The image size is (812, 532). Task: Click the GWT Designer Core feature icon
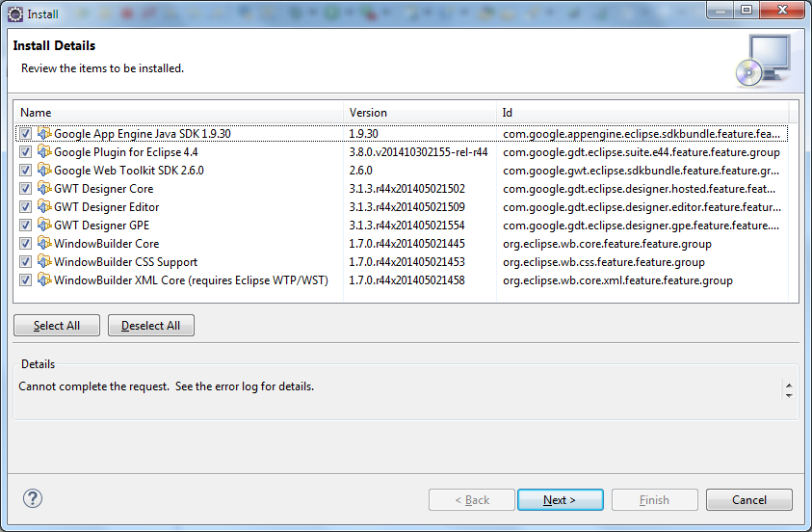pos(44,188)
